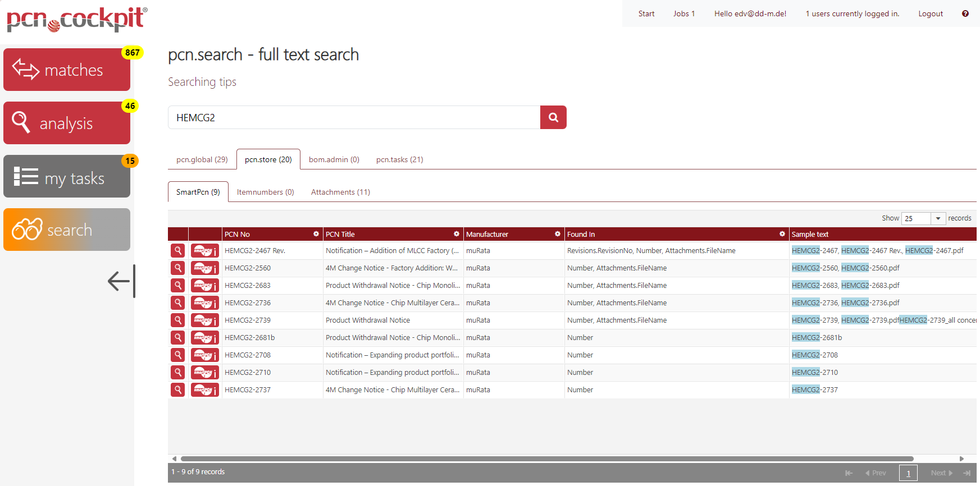Click SmartPCN info icon for HEMCG2-2708

(x=205, y=355)
